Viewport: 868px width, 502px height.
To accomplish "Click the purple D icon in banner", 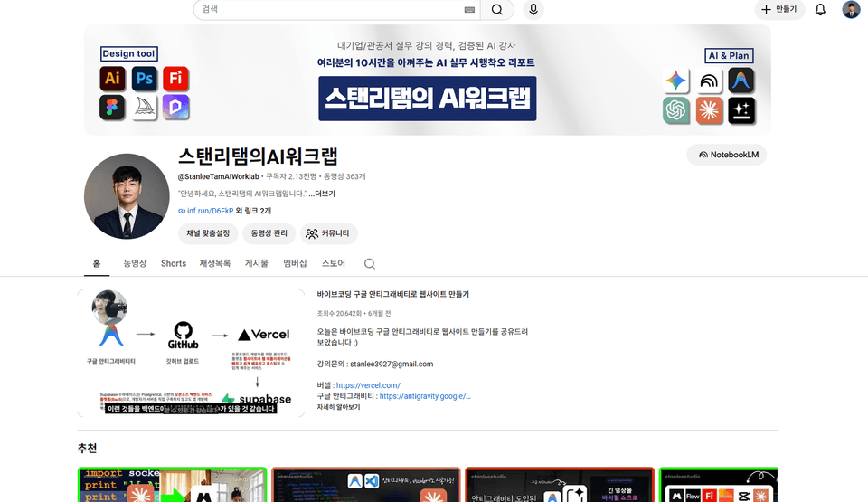I will click(176, 108).
